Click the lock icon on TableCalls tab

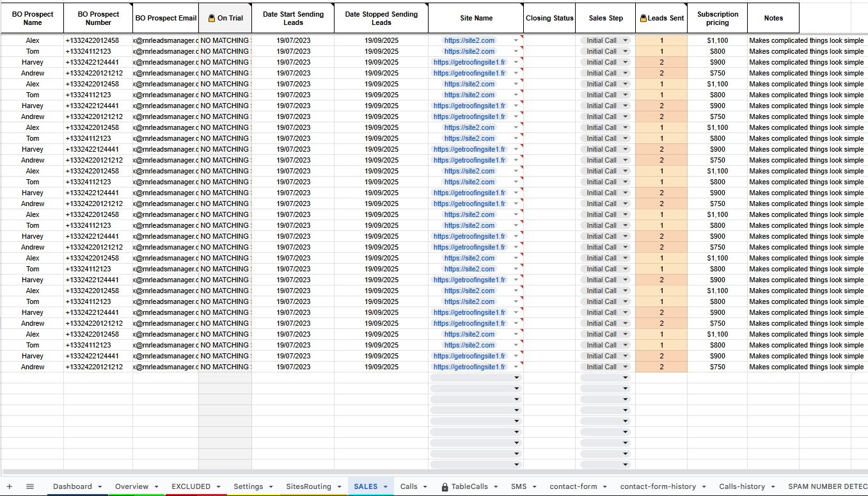point(445,487)
